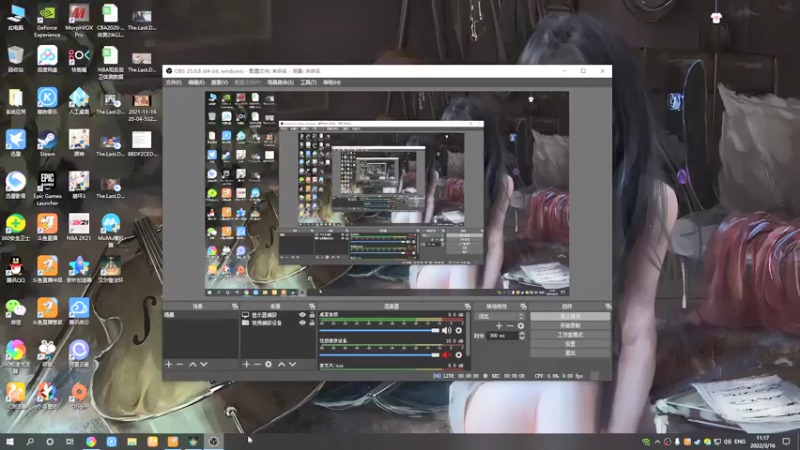Click the OBS Studio taskbar icon
The width and height of the screenshot is (800, 450).
[x=214, y=441]
